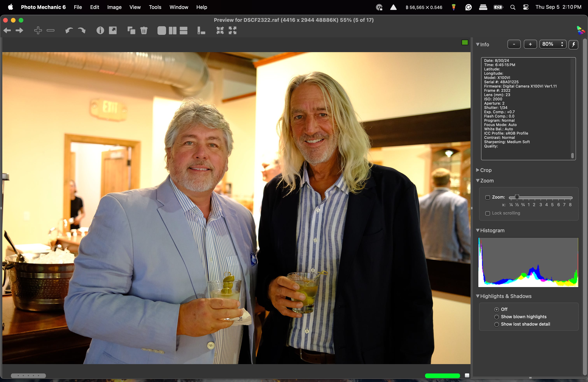The height and width of the screenshot is (382, 588).
Task: Click the date and time in menu bar
Action: pyautogui.click(x=558, y=7)
